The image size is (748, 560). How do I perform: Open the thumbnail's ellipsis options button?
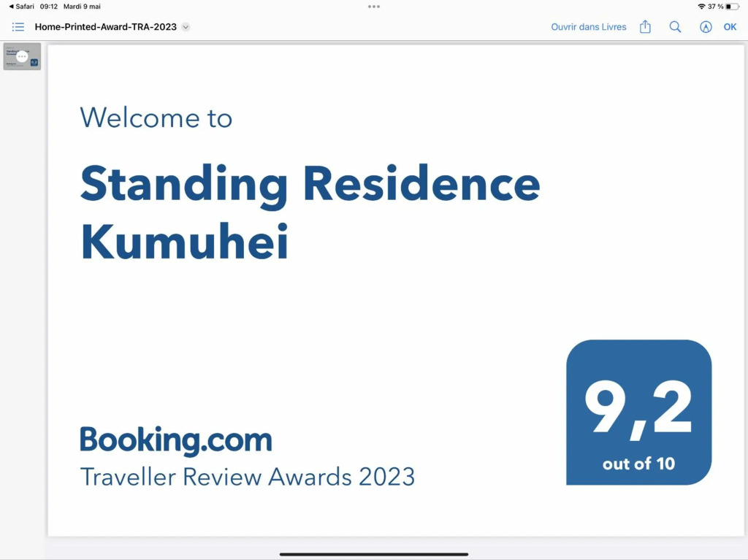point(22,56)
